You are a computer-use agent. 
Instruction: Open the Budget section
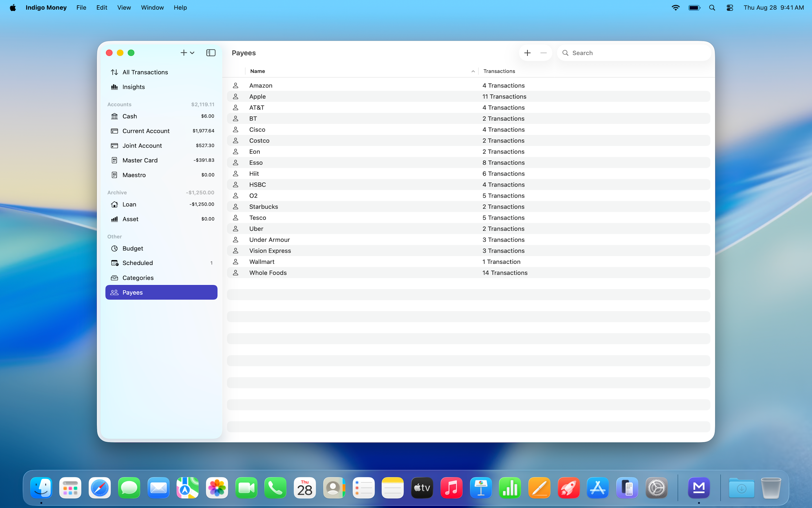(161, 249)
